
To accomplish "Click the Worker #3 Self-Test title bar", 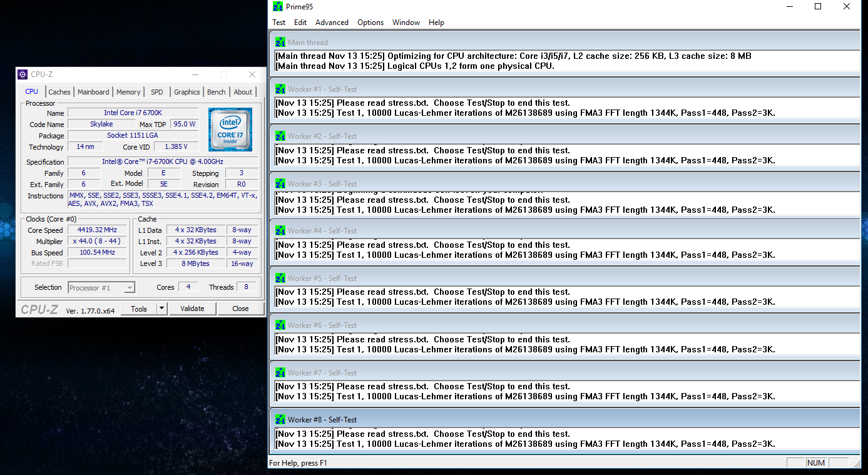I will [564, 184].
